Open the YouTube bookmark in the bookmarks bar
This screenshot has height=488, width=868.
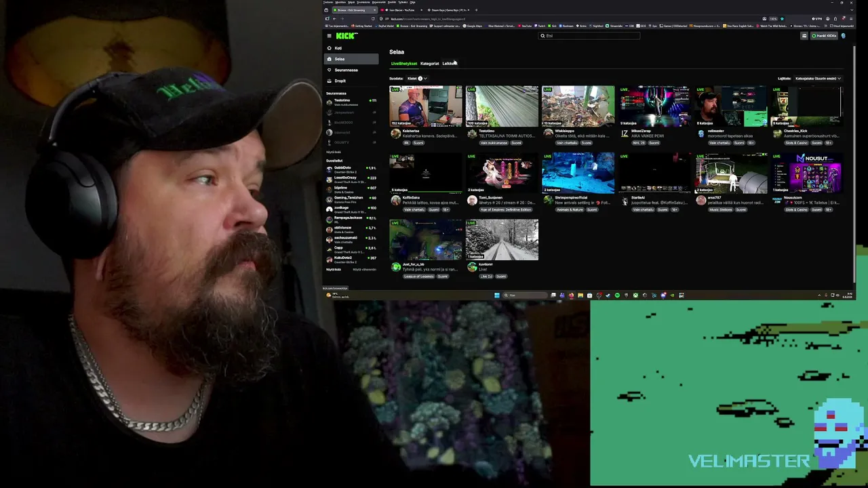525,26
